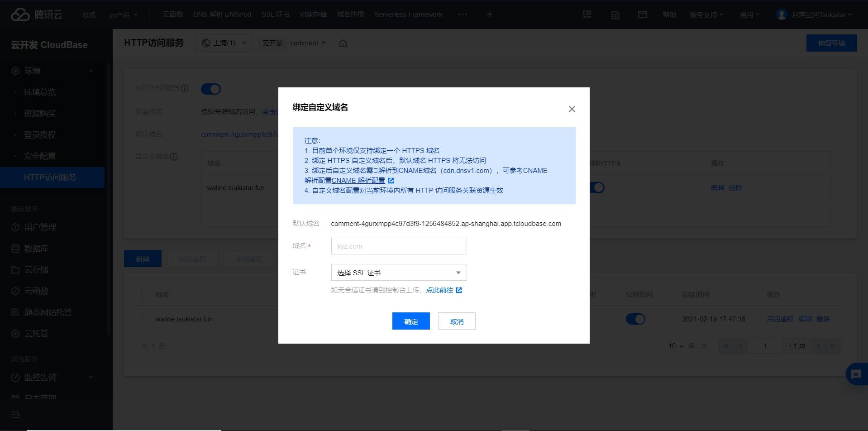Toggle the HTTP访问服务 switch
Image resolution: width=868 pixels, height=431 pixels.
click(x=211, y=89)
